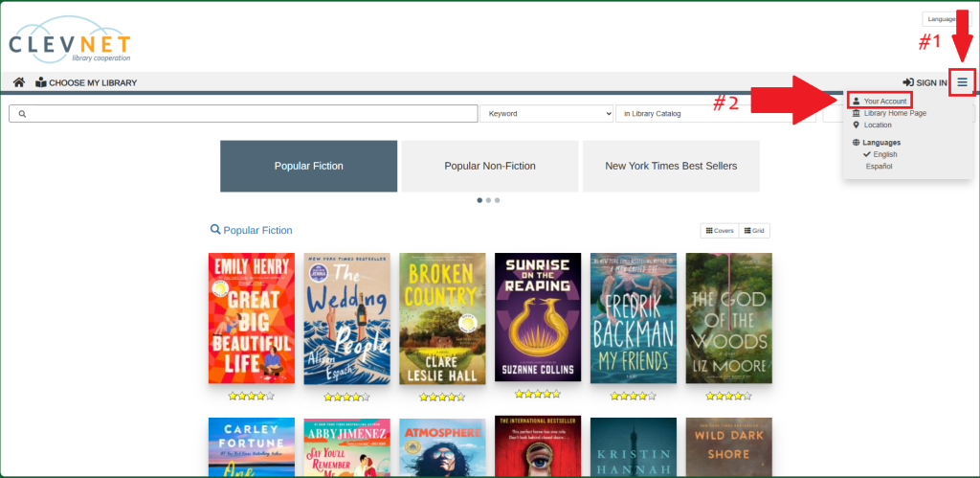980x478 pixels.
Task: Open Great Big Beautiful Life cover
Action: [252, 318]
